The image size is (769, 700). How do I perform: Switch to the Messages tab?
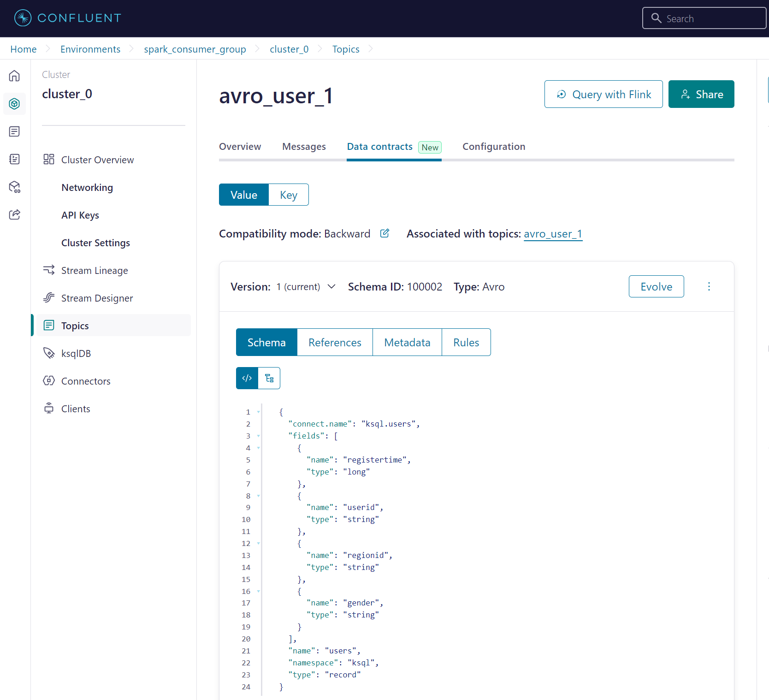[x=304, y=147]
